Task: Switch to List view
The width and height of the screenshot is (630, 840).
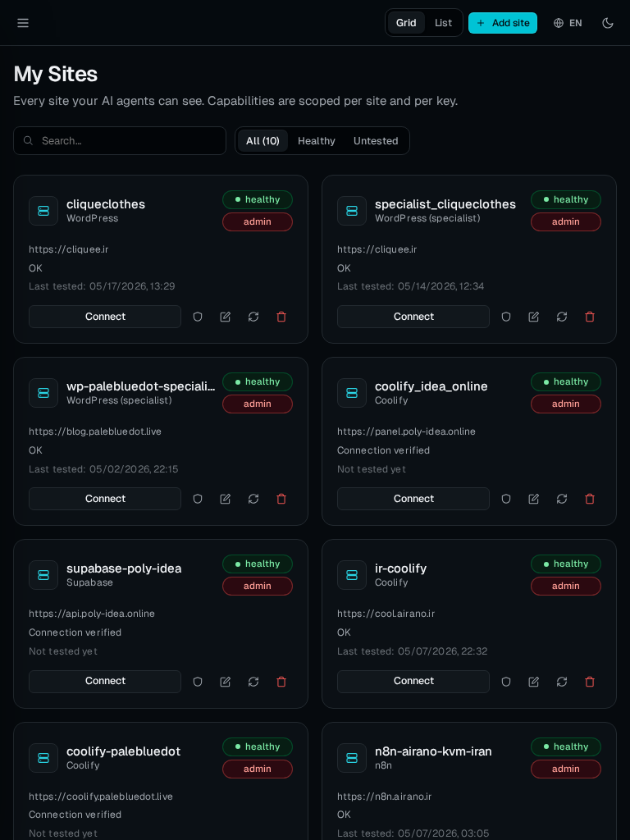Action: pos(444,23)
